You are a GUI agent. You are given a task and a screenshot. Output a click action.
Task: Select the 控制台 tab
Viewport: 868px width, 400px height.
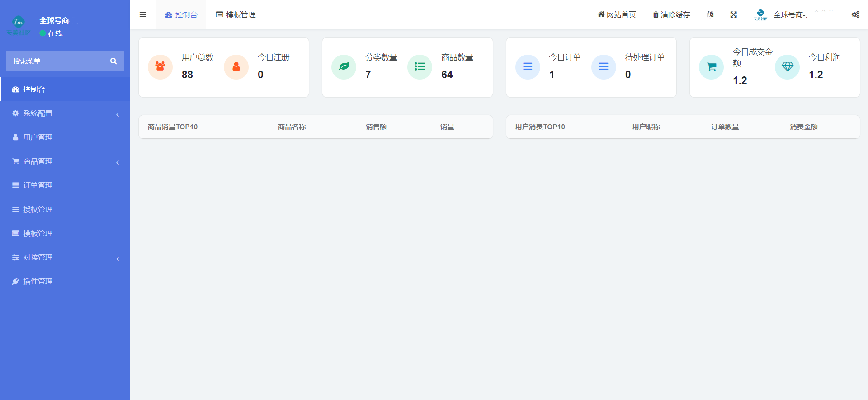(x=181, y=15)
